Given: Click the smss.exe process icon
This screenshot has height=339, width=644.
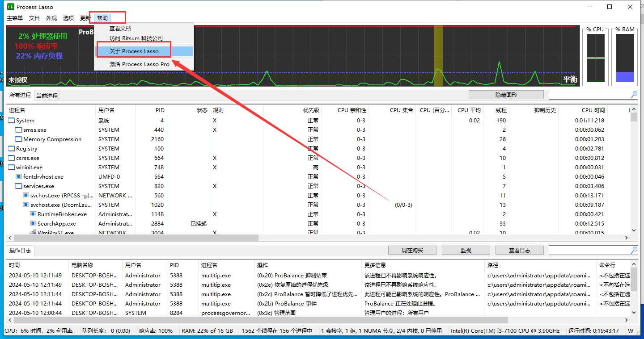Looking at the screenshot, I should (19, 130).
